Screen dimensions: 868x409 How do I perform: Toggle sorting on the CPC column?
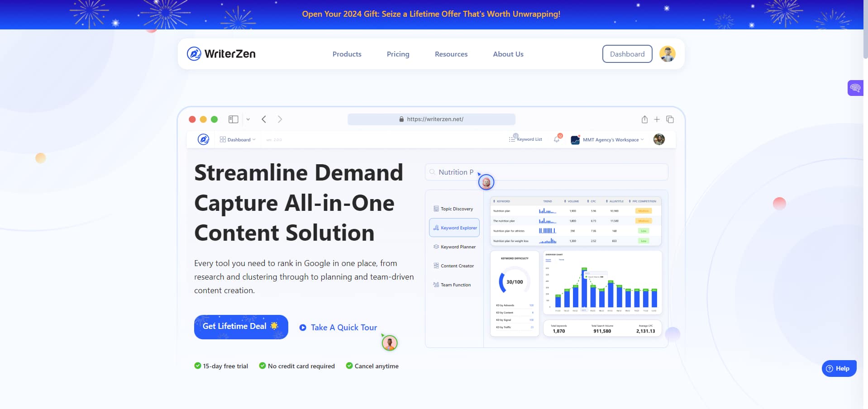[x=592, y=201]
